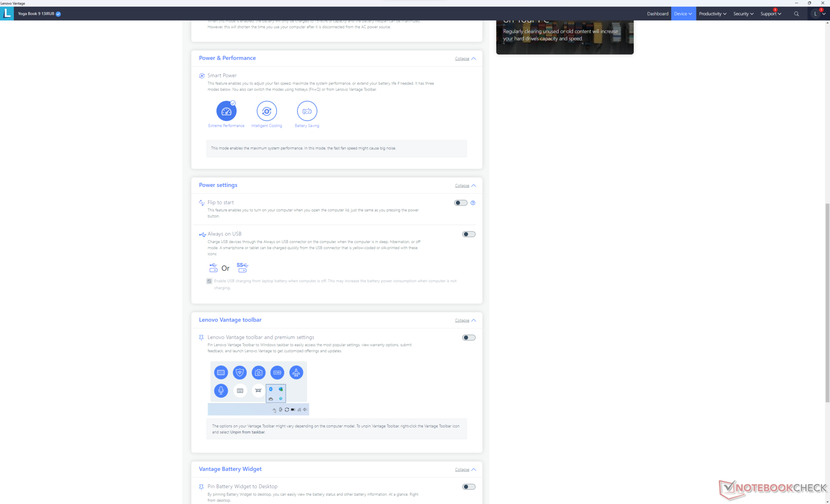Screen dimensions: 830x504
Task: Click the pin icon for Battery Widget
Action: (201, 487)
